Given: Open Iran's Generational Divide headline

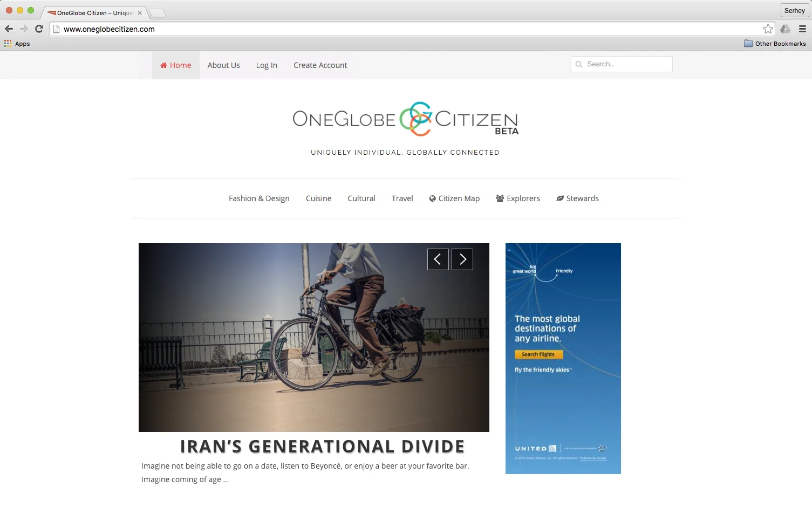Looking at the screenshot, I should coord(323,447).
